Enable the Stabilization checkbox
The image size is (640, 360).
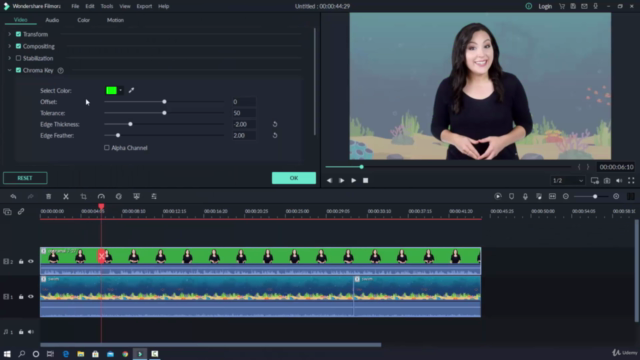click(x=18, y=58)
